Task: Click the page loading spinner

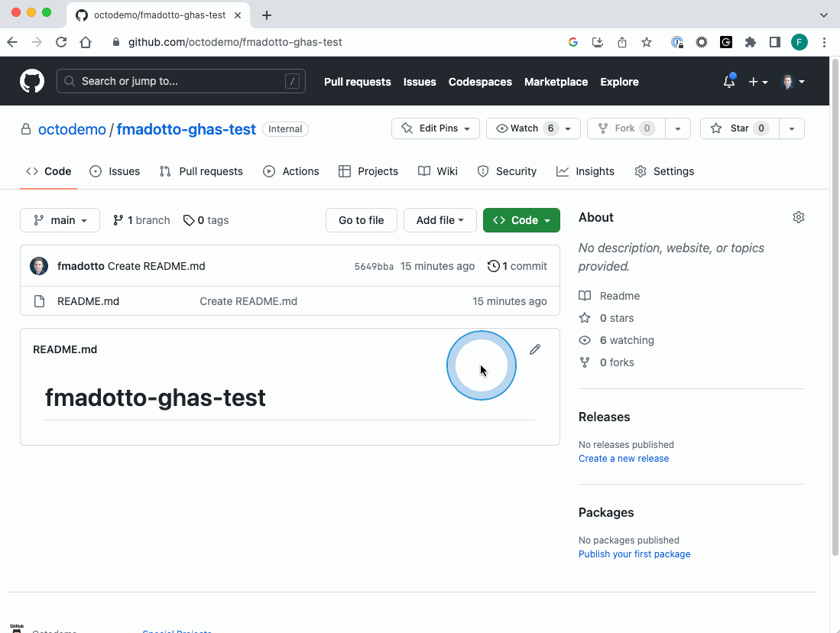Action: pos(481,366)
